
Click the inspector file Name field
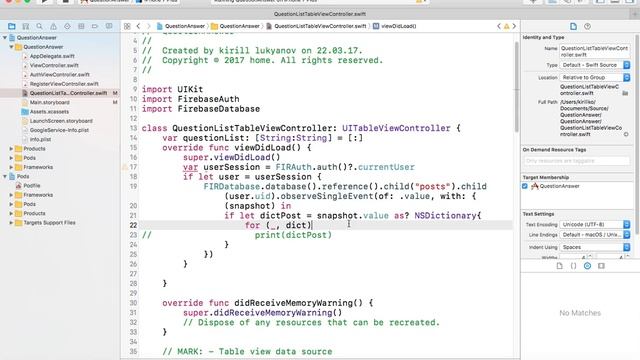[595, 51]
